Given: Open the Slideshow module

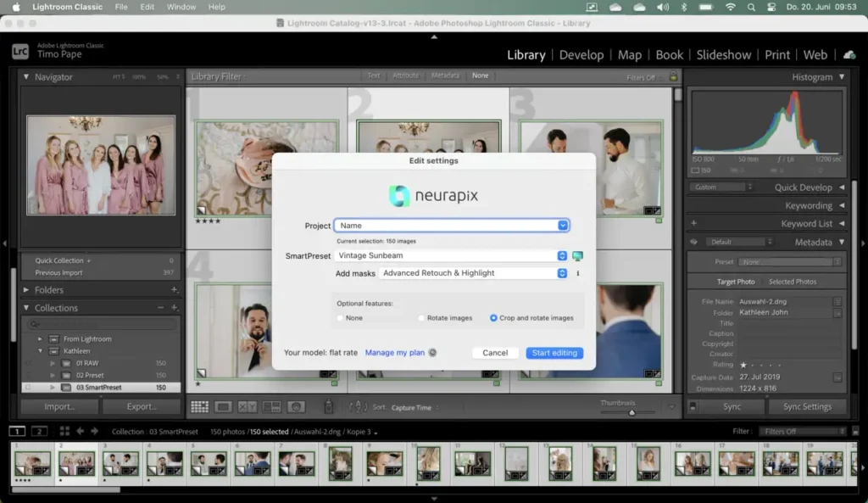Looking at the screenshot, I should point(724,55).
